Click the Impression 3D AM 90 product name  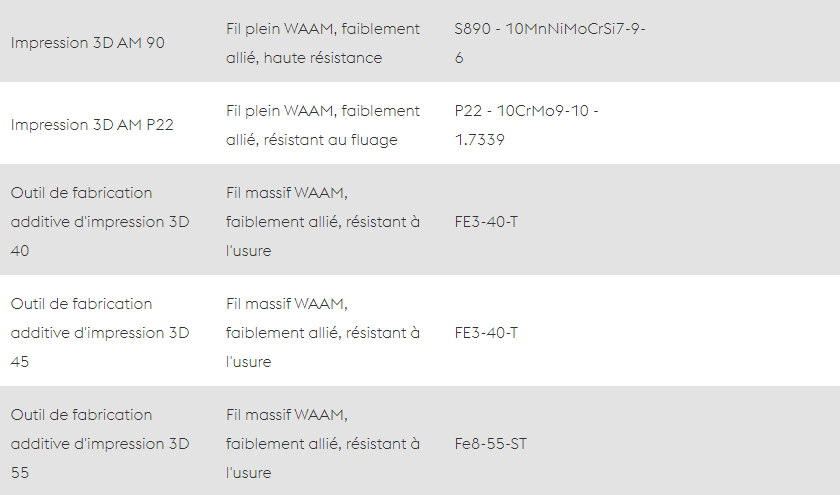click(87, 43)
